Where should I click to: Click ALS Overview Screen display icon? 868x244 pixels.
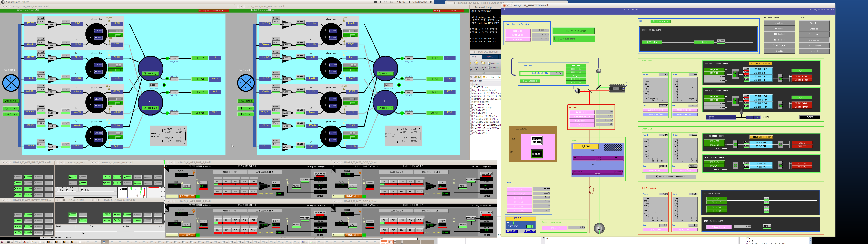coord(564,31)
